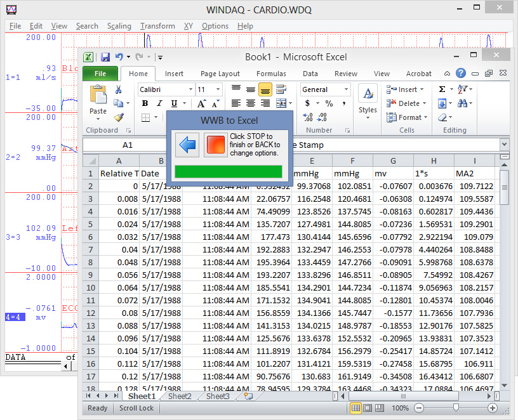This screenshot has width=518, height=420.
Task: Toggle Italic formatting
Action: [159, 103]
